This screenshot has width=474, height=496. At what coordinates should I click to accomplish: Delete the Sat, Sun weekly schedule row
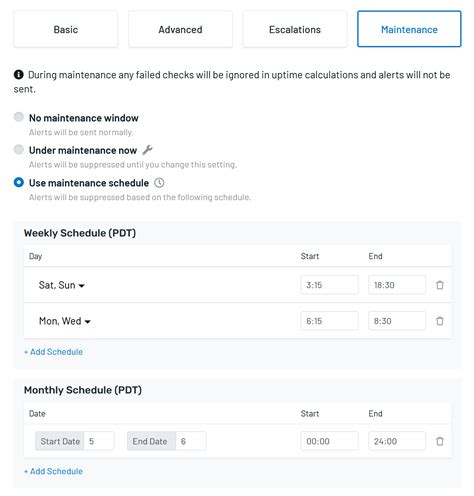pyautogui.click(x=440, y=285)
